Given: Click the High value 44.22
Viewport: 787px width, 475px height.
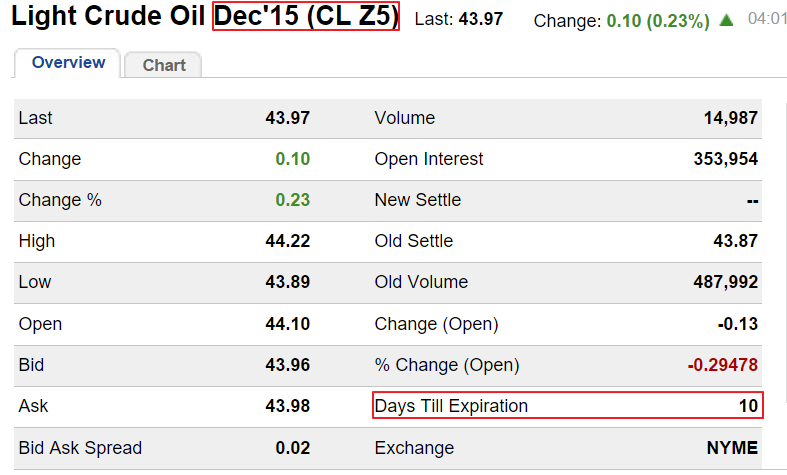Looking at the screenshot, I should click(x=288, y=241).
